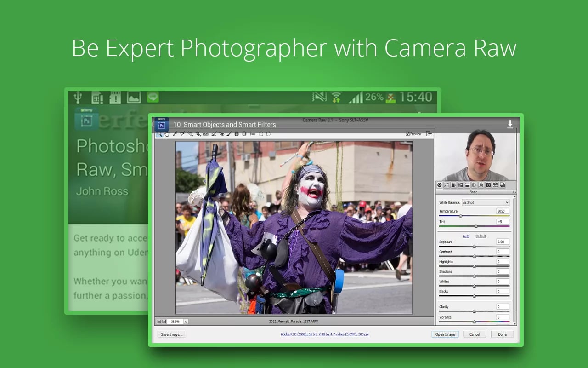The width and height of the screenshot is (588, 368).
Task: Select the White Balance eyedropper tool
Action: [175, 134]
